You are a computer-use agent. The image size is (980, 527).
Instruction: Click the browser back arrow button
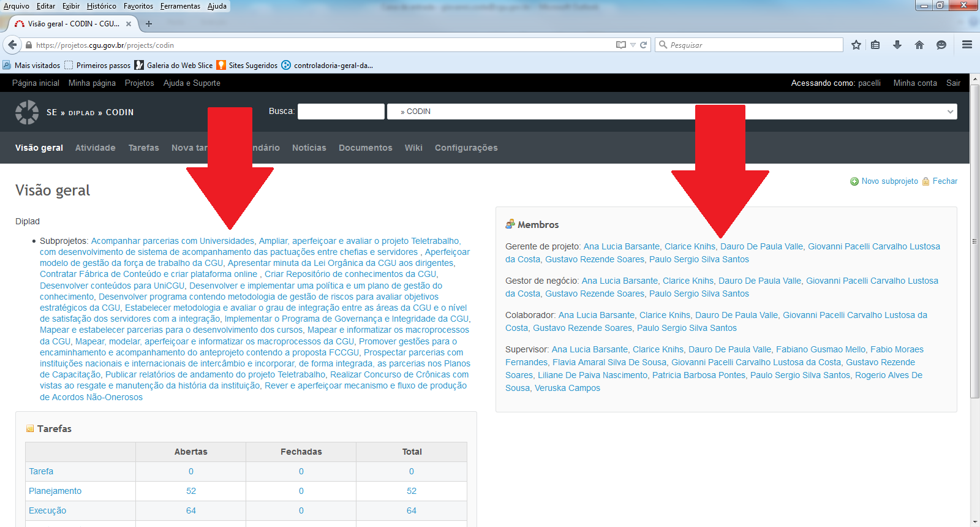(12, 45)
